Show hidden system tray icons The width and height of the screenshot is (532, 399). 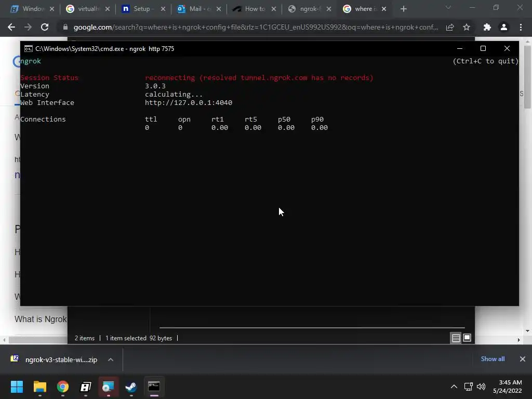pos(454,387)
